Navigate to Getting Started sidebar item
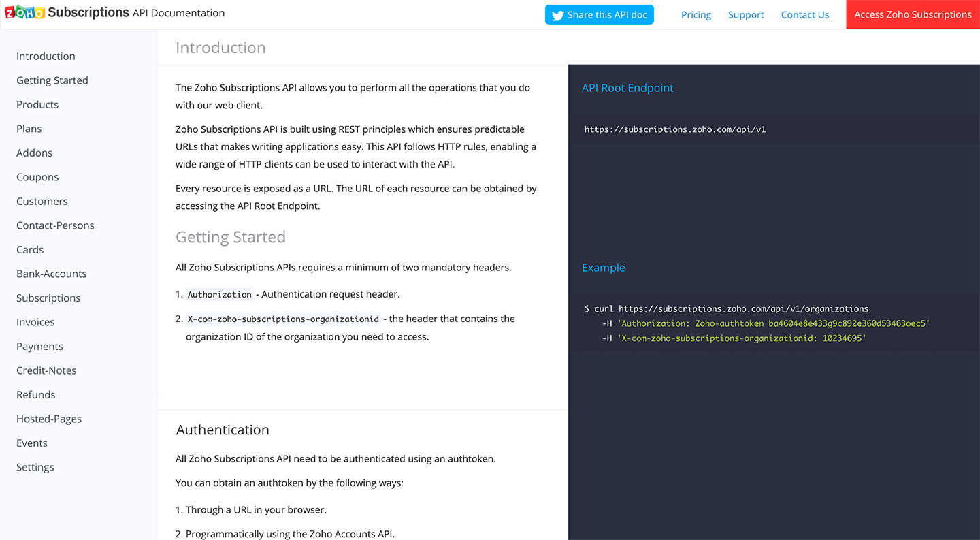Viewport: 980px width, 540px height. [52, 80]
